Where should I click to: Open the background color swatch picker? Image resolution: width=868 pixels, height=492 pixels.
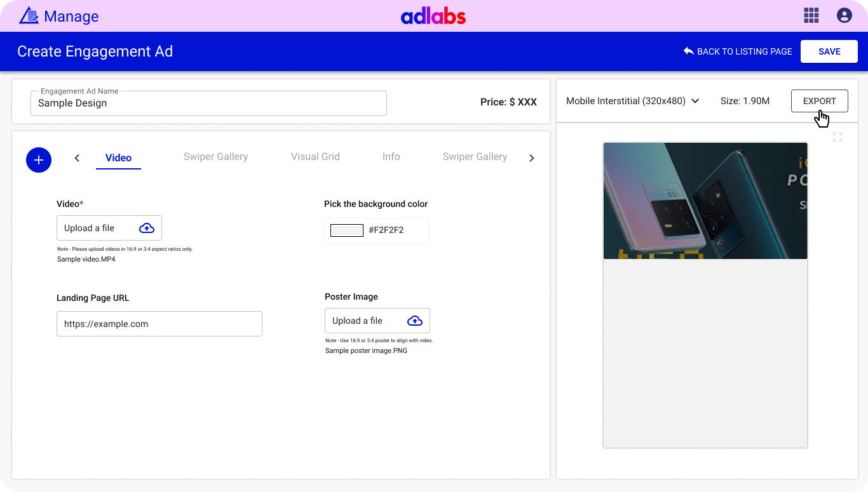click(x=346, y=230)
